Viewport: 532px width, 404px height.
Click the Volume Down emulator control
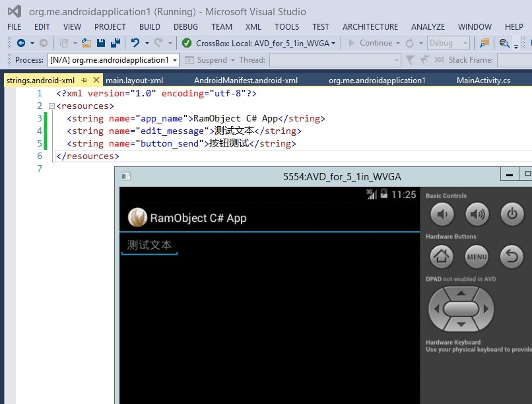pyautogui.click(x=442, y=214)
